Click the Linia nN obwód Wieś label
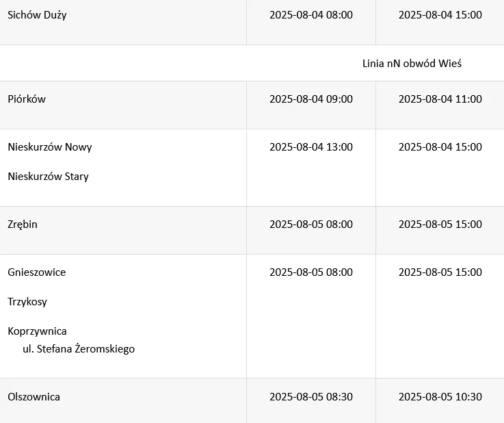The width and height of the screenshot is (504, 423). [412, 64]
